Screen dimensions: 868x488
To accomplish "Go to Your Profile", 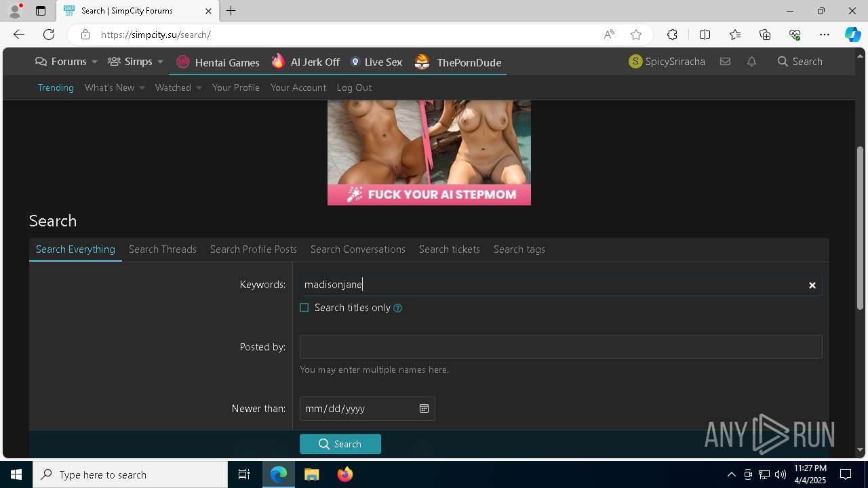I will 236,87.
